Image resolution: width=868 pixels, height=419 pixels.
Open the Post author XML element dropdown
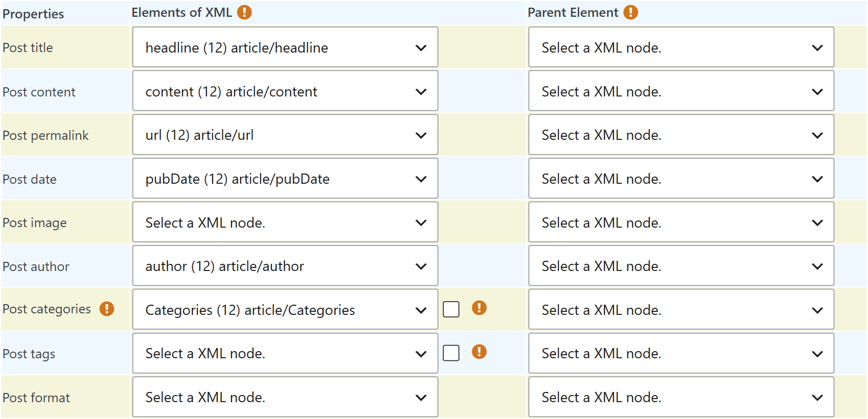coord(285,266)
